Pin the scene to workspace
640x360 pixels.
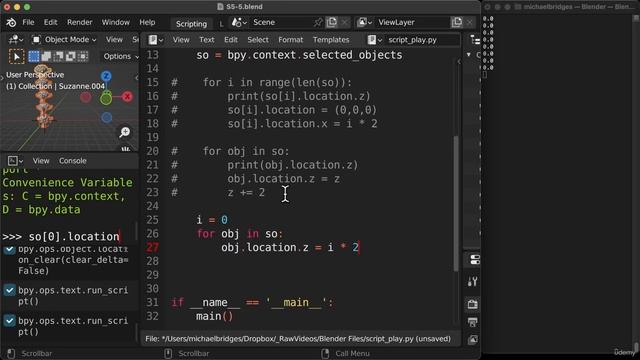pos(318,22)
